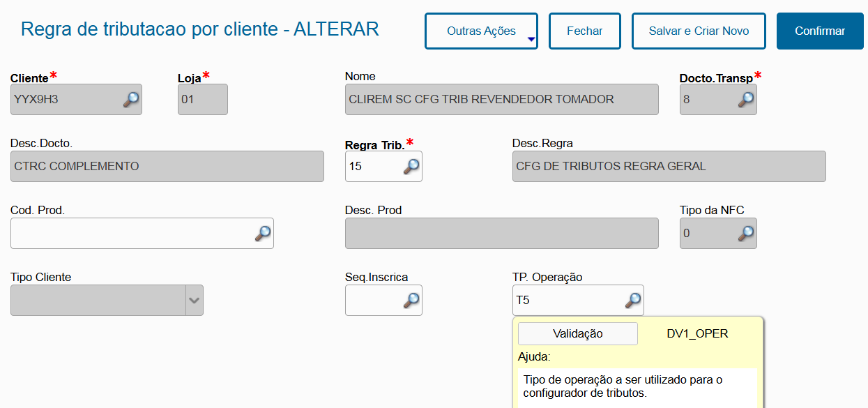Open the Cod. Prod. lookup magnifier
Viewport: 868px width, 408px height.
click(263, 234)
